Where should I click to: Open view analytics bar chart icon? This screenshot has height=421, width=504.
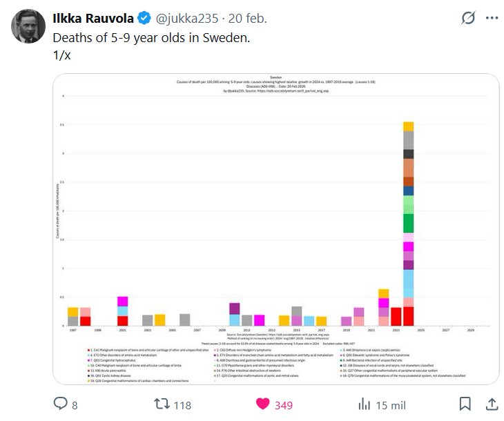(x=365, y=404)
